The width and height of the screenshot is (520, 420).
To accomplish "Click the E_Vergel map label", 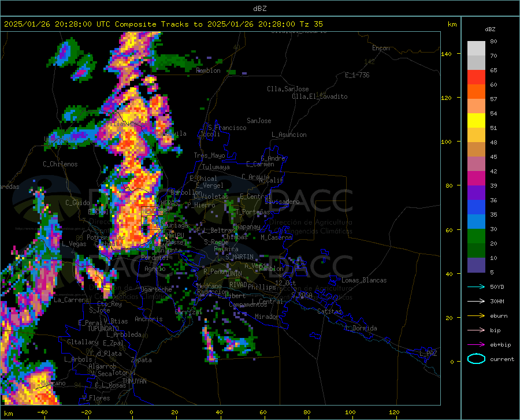I will click(x=210, y=185).
